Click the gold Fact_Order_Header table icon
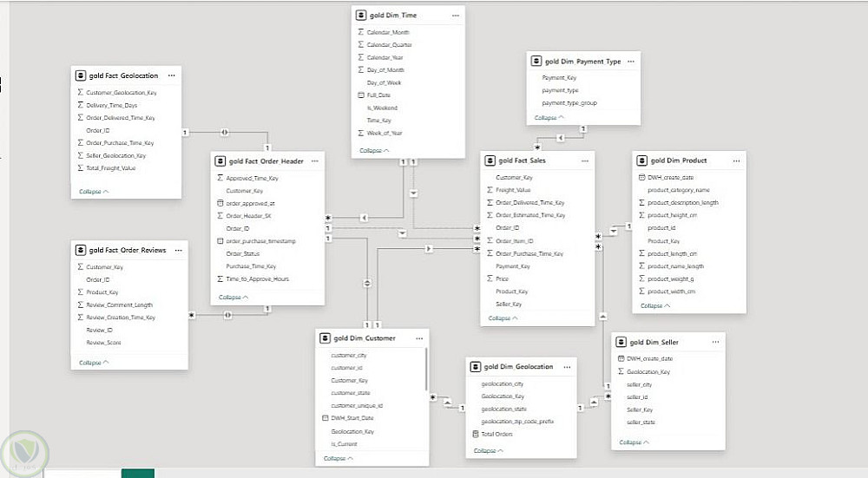Viewport: 868px width, 478px height. (x=220, y=161)
